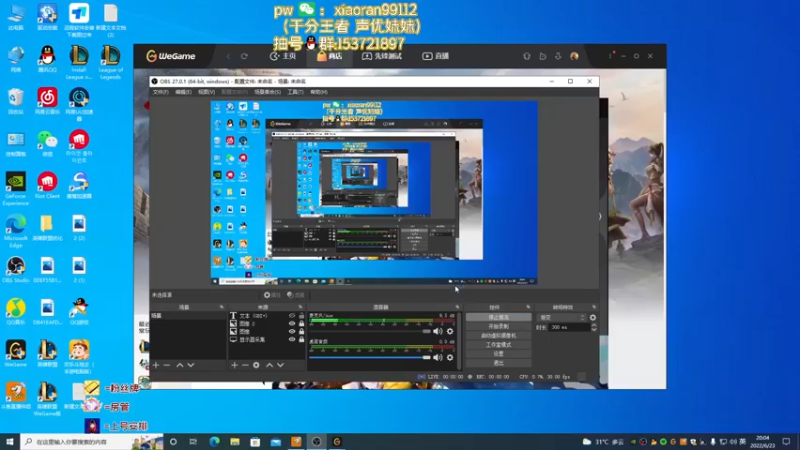Open OBS 编辑(E) menu
The height and width of the screenshot is (450, 800).
183,92
